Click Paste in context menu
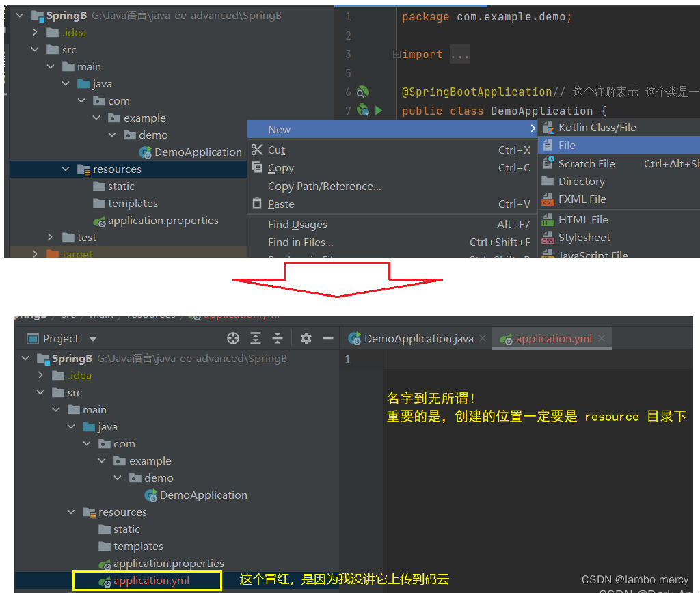The width and height of the screenshot is (700, 593). coord(392,204)
